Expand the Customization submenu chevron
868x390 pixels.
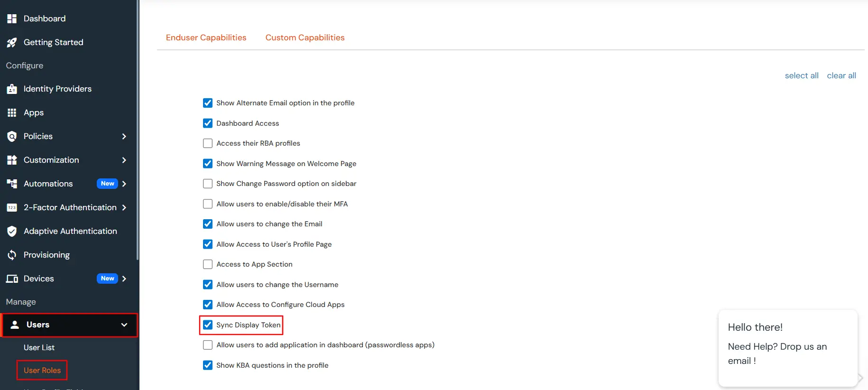pyautogui.click(x=124, y=160)
